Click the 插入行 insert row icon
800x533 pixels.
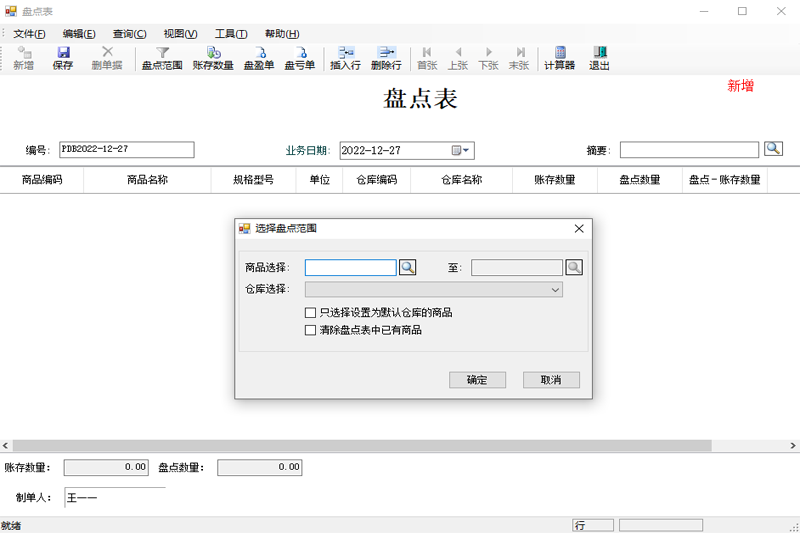(345, 58)
